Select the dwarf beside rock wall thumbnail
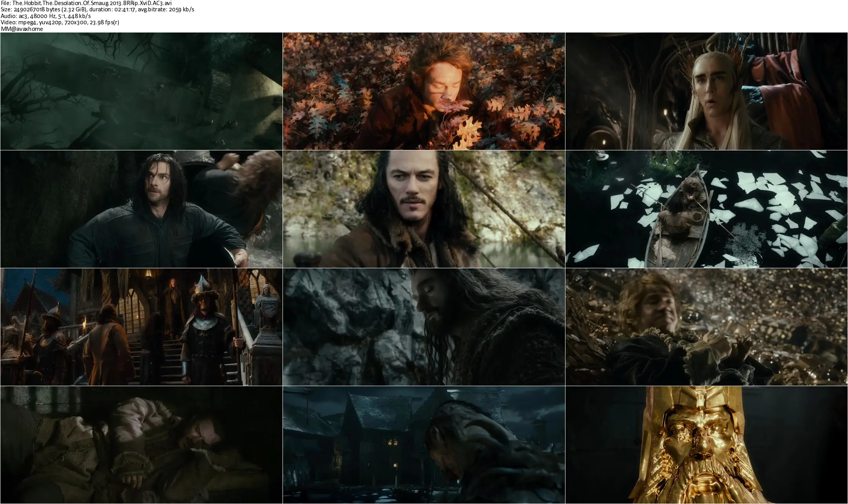848x504 pixels. point(424,327)
